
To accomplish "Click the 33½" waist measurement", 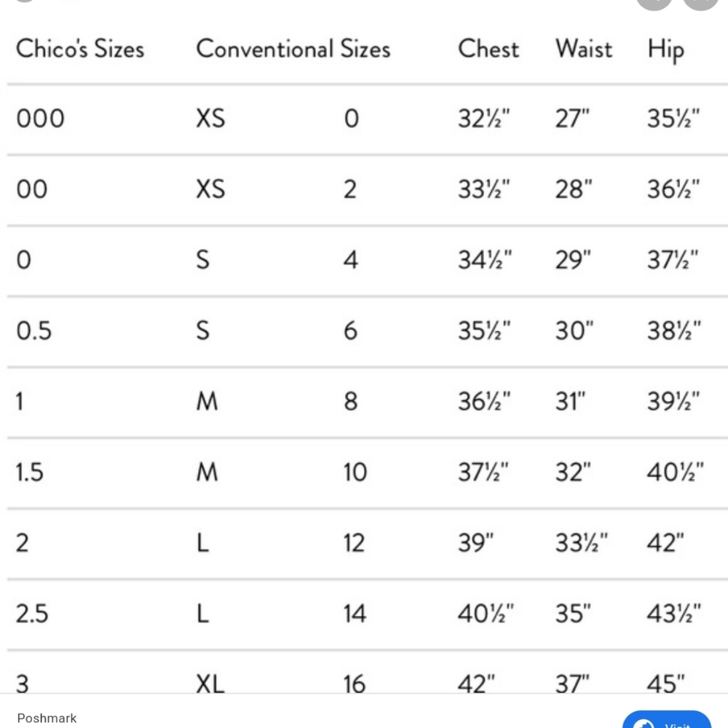I will point(581,542).
